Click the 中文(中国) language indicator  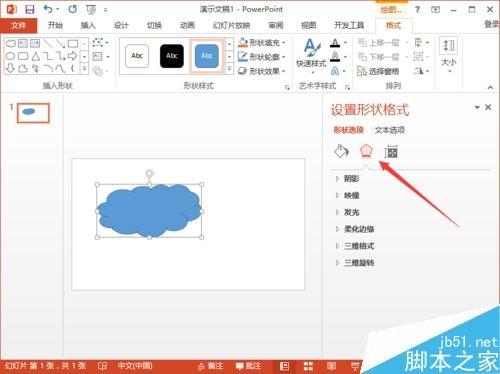coord(135,366)
